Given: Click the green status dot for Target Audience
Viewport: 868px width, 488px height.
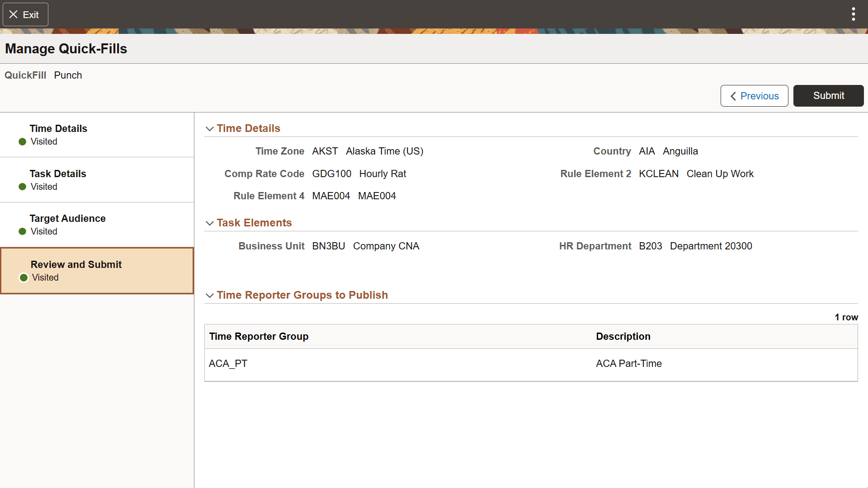Looking at the screenshot, I should click(23, 232).
